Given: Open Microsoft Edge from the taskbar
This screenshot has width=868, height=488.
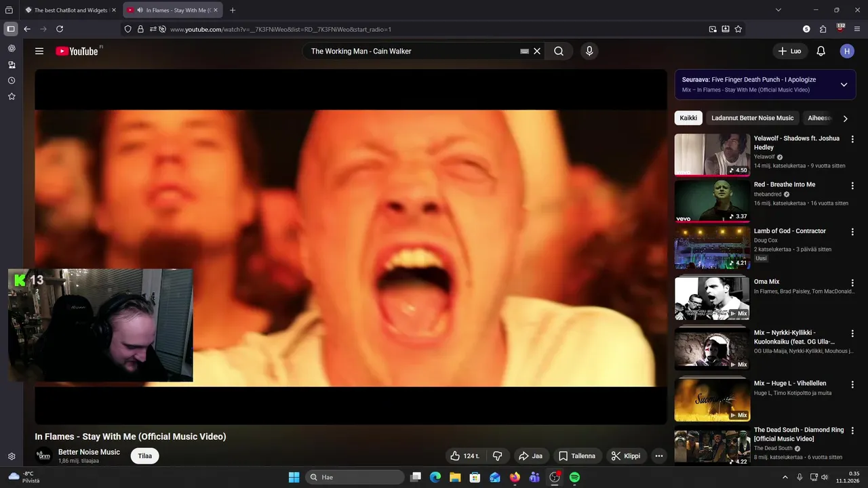Looking at the screenshot, I should pyautogui.click(x=435, y=477).
